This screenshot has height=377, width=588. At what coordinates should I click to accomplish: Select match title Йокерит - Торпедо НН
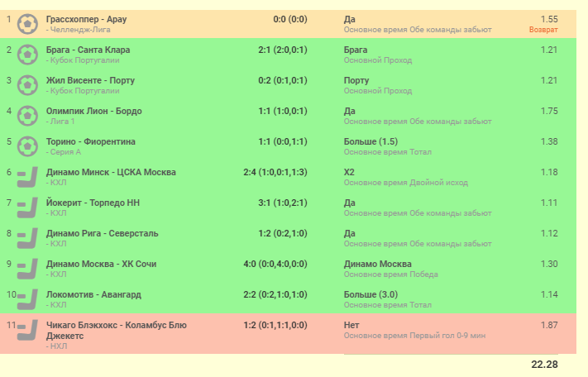coord(93,203)
